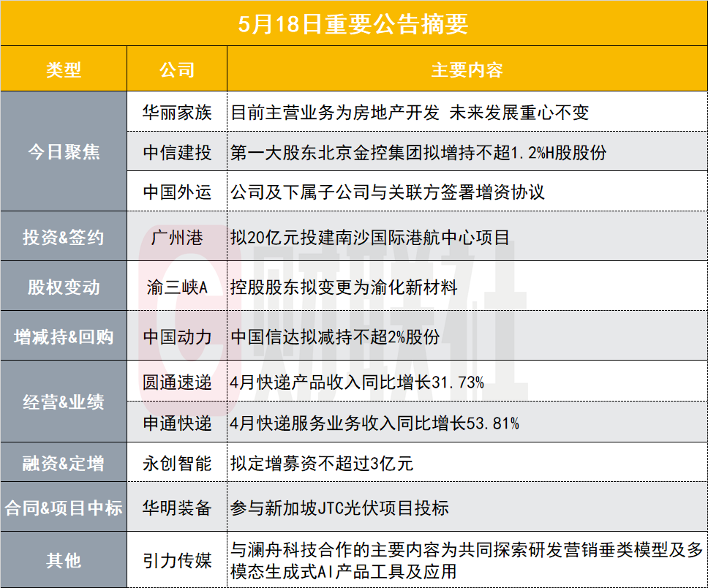Select the 其他 category cell
Image resolution: width=708 pixels, height=588 pixels.
[x=64, y=560]
